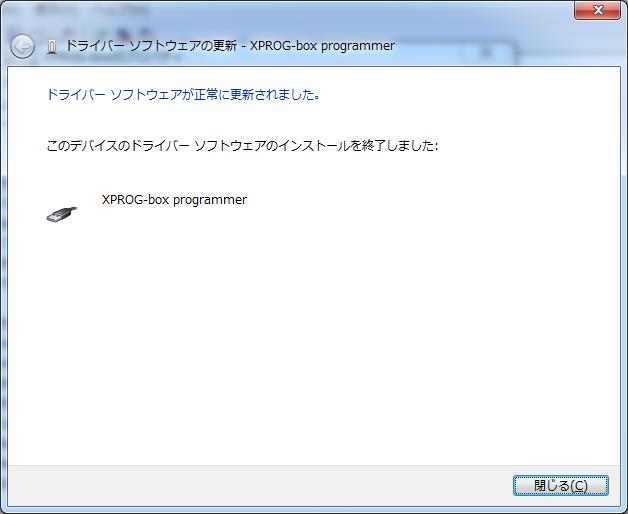Image resolution: width=628 pixels, height=514 pixels.
Task: Click the underlined (C) in the close button
Action: (578, 486)
